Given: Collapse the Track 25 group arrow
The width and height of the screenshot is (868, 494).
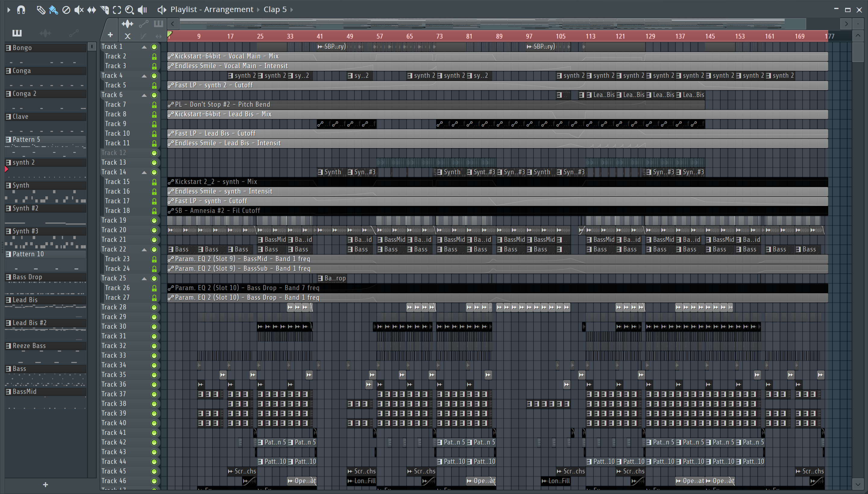Looking at the screenshot, I should (x=144, y=279).
